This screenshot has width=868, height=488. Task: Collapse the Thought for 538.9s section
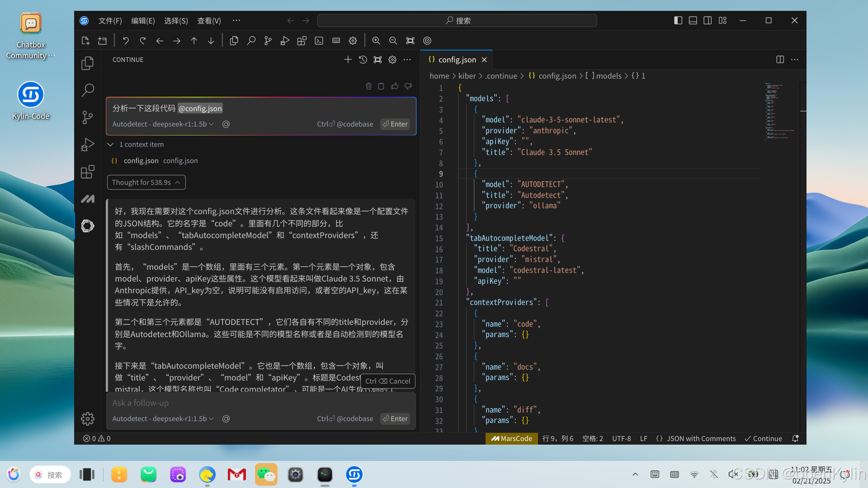point(146,183)
